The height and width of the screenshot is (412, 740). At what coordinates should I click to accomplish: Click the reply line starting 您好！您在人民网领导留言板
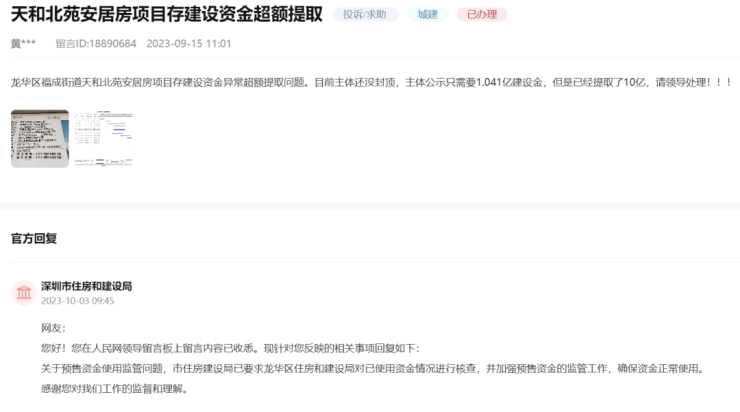click(230, 348)
